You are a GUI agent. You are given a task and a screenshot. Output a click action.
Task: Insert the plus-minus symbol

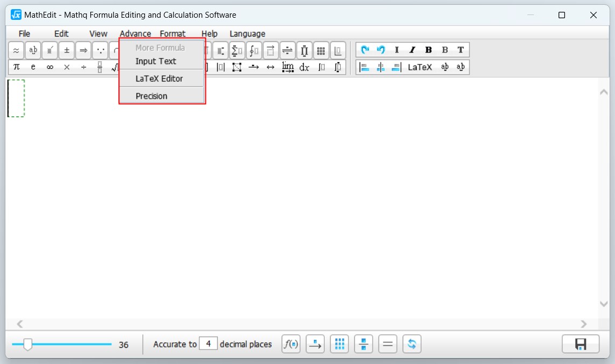(x=67, y=50)
